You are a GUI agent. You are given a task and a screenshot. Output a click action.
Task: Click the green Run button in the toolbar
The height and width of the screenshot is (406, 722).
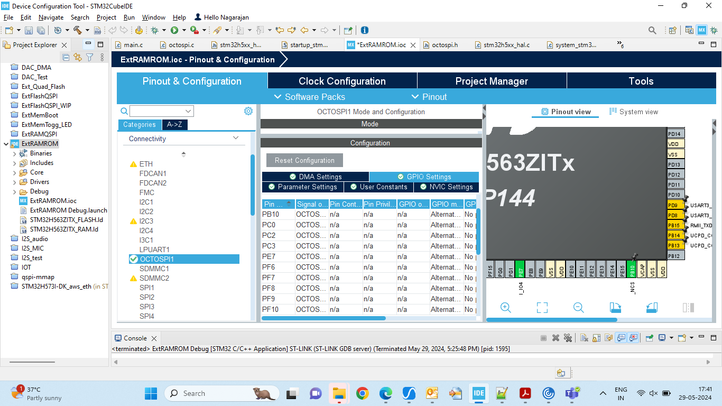(x=174, y=30)
